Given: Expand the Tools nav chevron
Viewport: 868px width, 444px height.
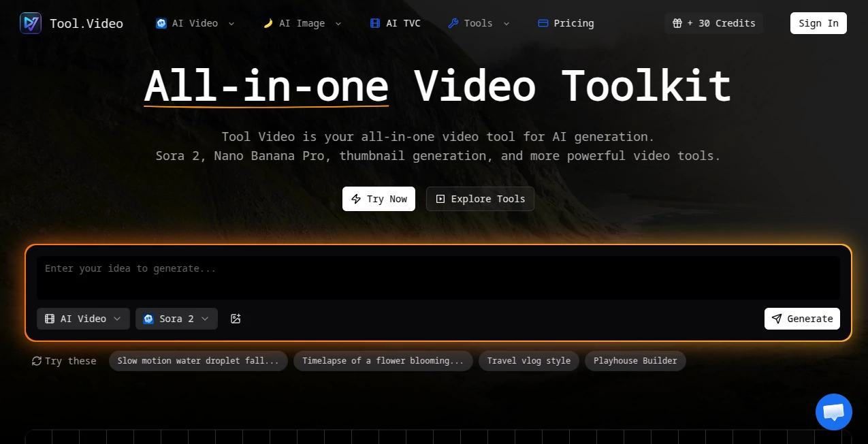Looking at the screenshot, I should point(506,23).
